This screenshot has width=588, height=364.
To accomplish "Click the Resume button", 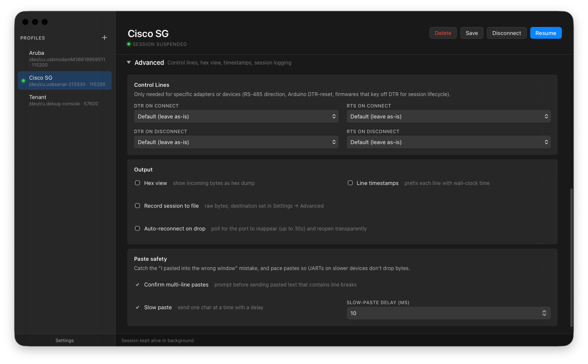I will click(x=546, y=32).
